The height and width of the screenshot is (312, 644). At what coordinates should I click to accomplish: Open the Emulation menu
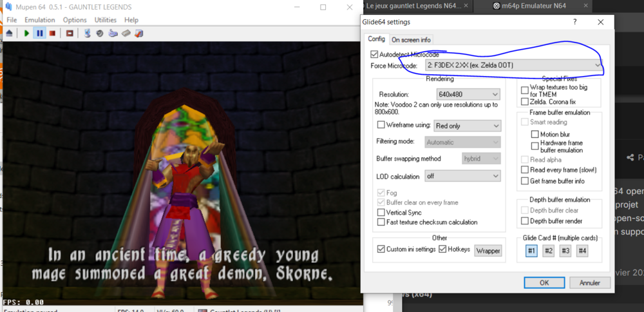[x=40, y=20]
